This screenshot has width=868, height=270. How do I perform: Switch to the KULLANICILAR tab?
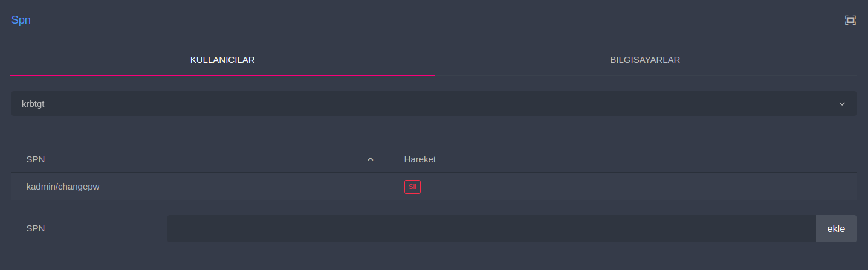click(222, 60)
